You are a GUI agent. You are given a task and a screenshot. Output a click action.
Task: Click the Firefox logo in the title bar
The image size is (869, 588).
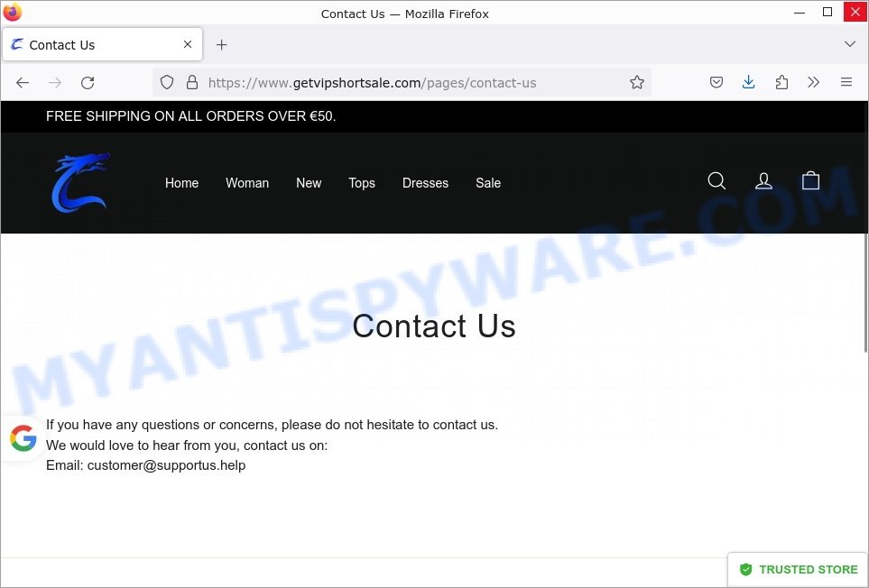point(13,13)
